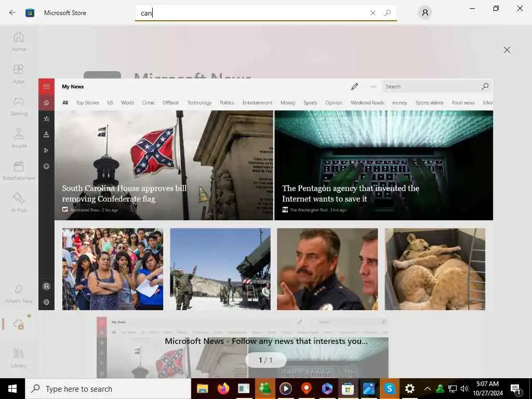This screenshot has width=532, height=399.
Task: Select the World tab
Action: click(x=127, y=102)
